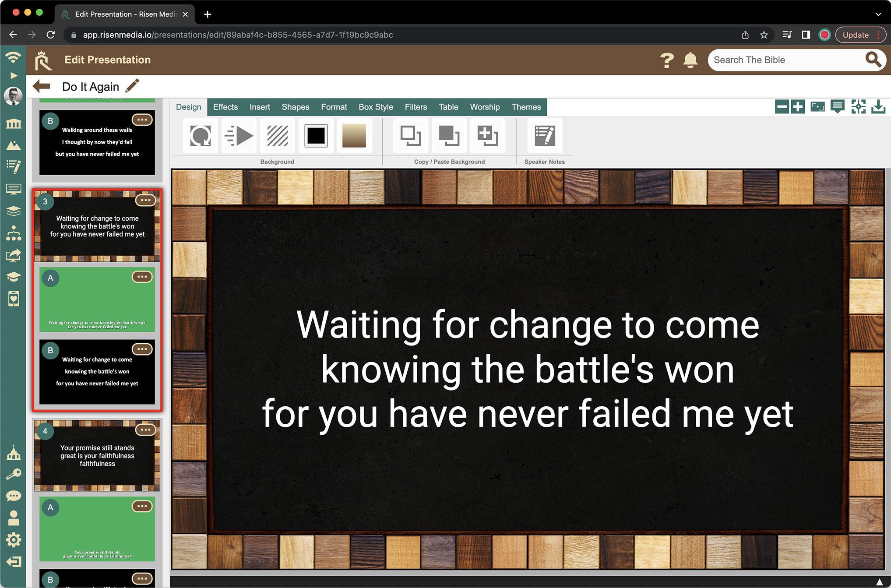Image resolution: width=891 pixels, height=588 pixels.
Task: Click the comment notes panel icon
Action: (838, 106)
